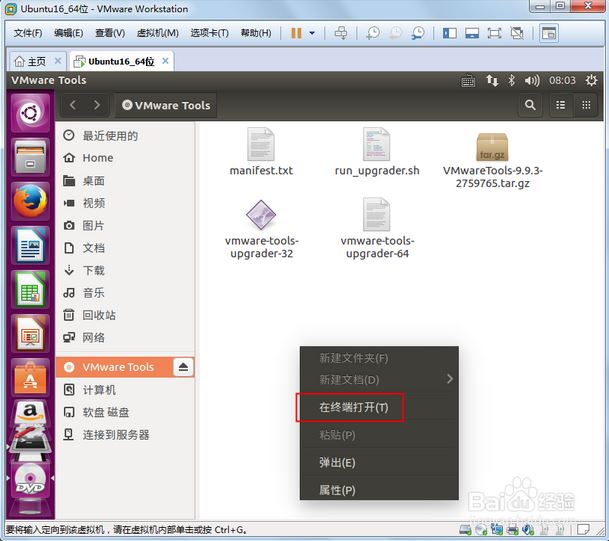Select the run_upgrader.sh file
Viewport: 609px width, 541px height.
(377, 152)
